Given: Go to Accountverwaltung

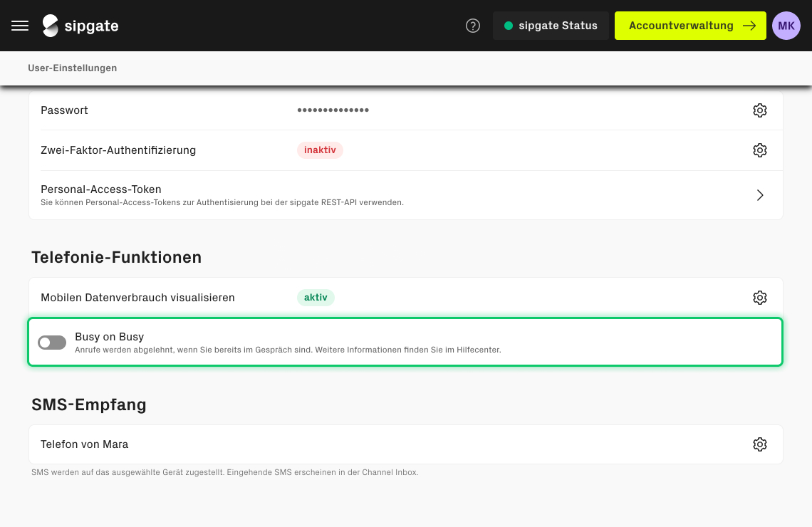Looking at the screenshot, I should click(689, 26).
